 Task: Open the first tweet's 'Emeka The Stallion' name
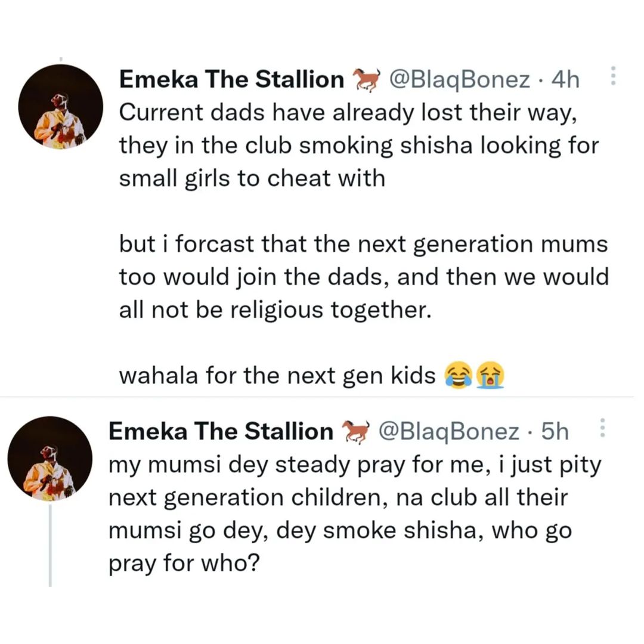click(231, 79)
